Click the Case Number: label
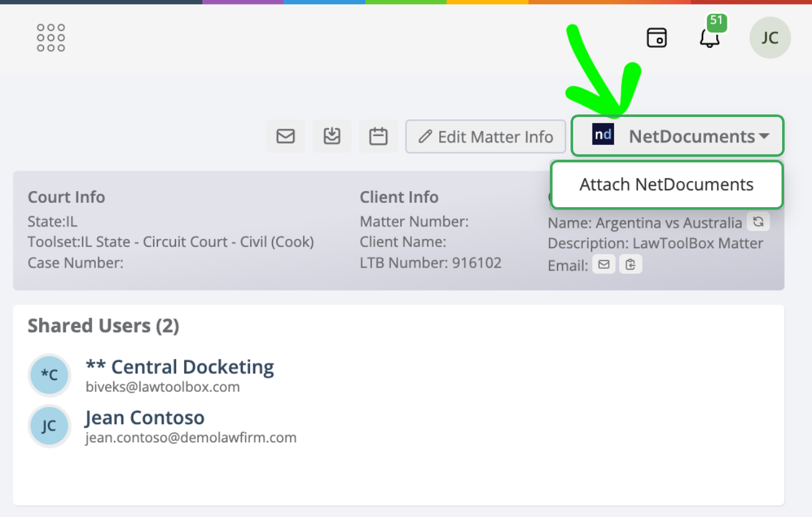812x517 pixels. pyautogui.click(x=75, y=263)
